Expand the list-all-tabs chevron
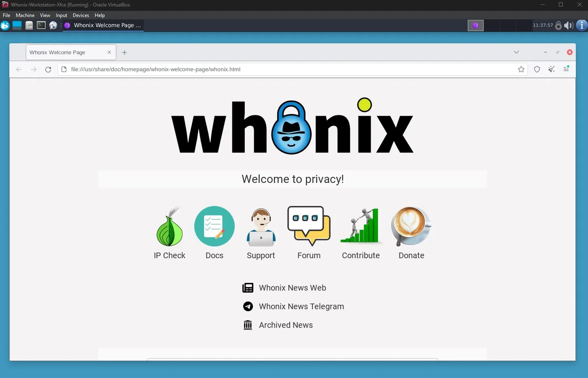588x378 pixels. [516, 52]
